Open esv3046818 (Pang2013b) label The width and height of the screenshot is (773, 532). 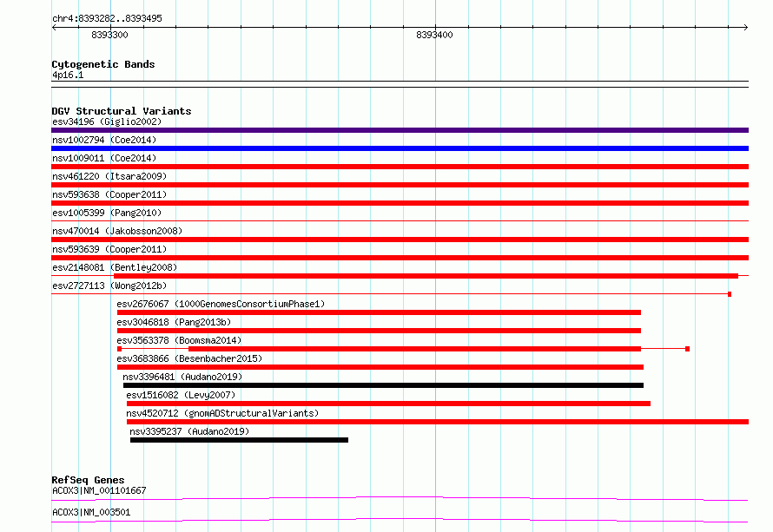click(174, 322)
